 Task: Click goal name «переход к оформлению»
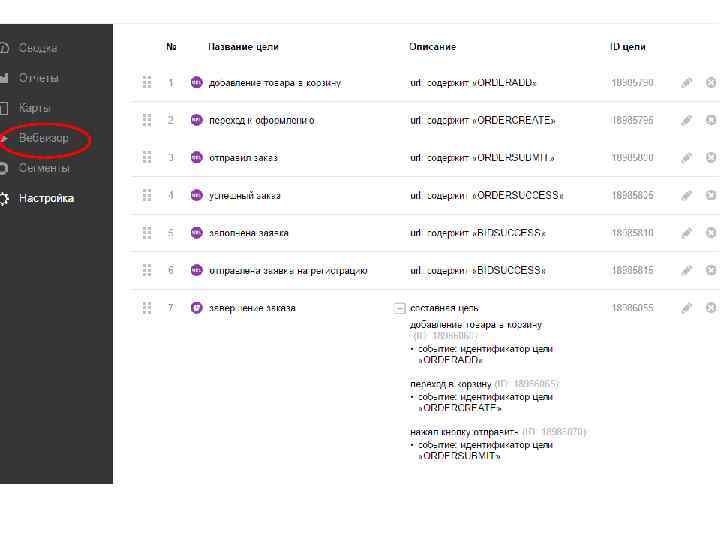tap(261, 120)
